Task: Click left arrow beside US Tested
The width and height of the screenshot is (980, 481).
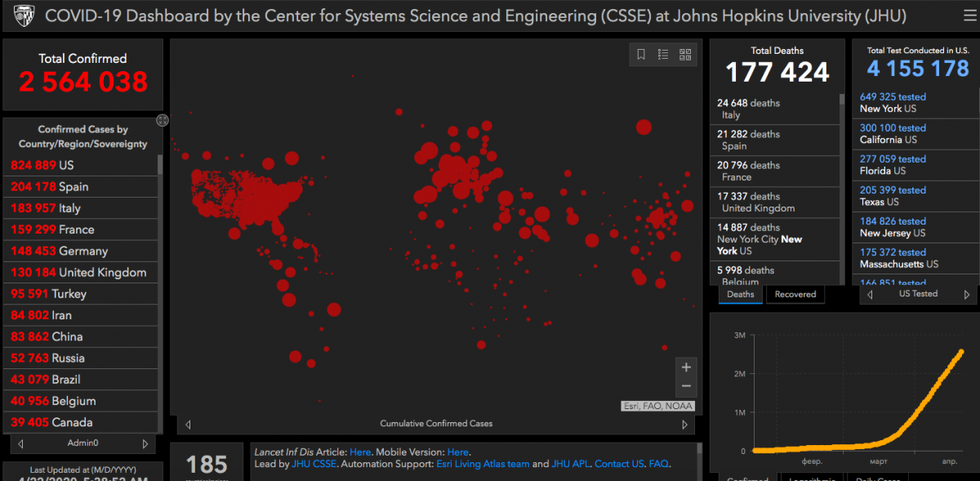Action: pyautogui.click(x=870, y=294)
